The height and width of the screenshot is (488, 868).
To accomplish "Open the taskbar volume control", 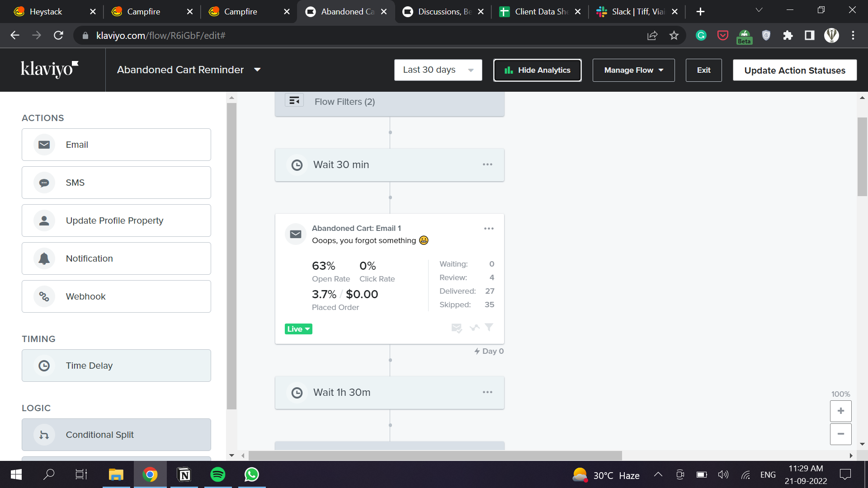I will pyautogui.click(x=723, y=474).
